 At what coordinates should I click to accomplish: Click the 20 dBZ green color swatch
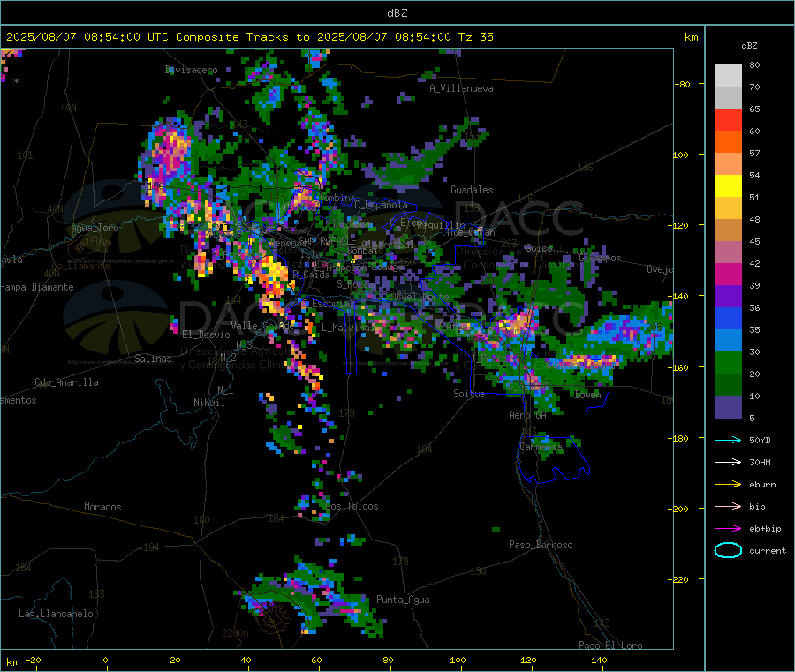pyautogui.click(x=728, y=362)
